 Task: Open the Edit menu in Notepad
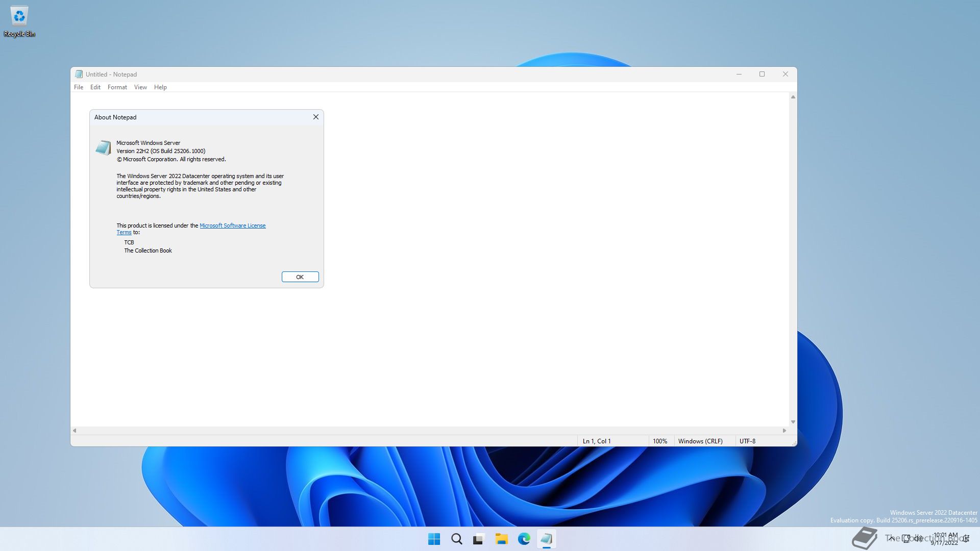click(x=95, y=87)
